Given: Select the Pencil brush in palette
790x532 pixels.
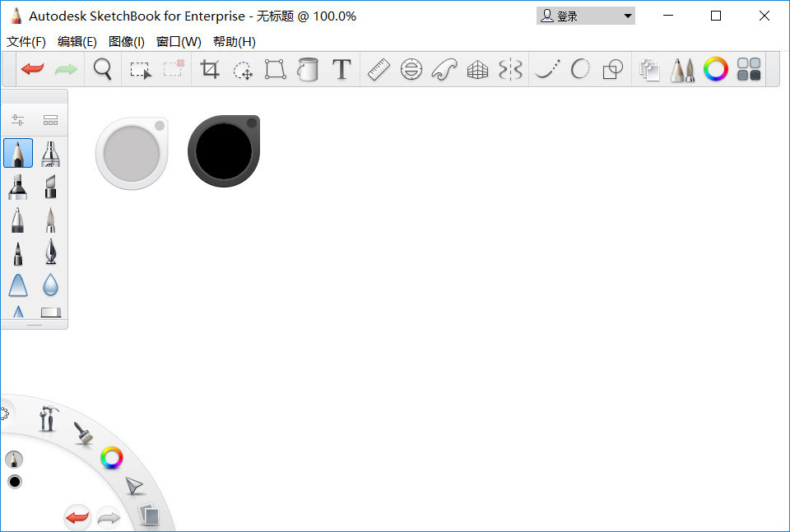Looking at the screenshot, I should pos(18,153).
